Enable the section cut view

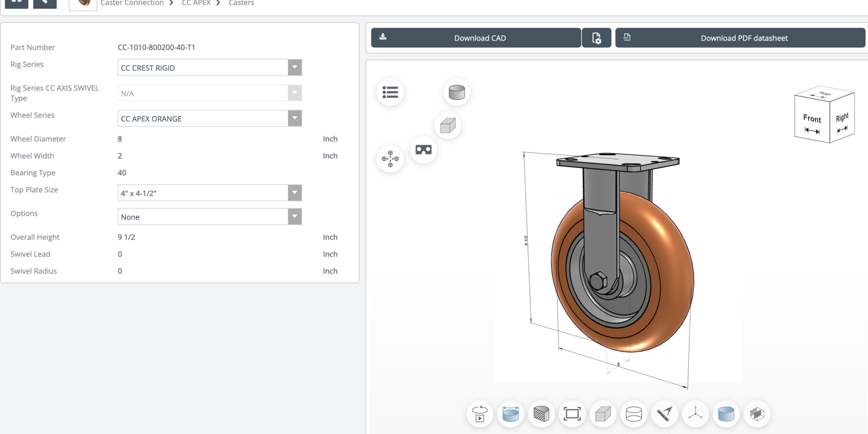(542, 414)
